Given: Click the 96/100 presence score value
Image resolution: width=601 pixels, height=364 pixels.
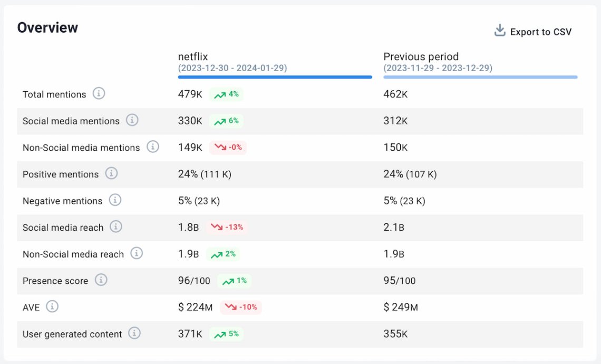Looking at the screenshot, I should [194, 281].
